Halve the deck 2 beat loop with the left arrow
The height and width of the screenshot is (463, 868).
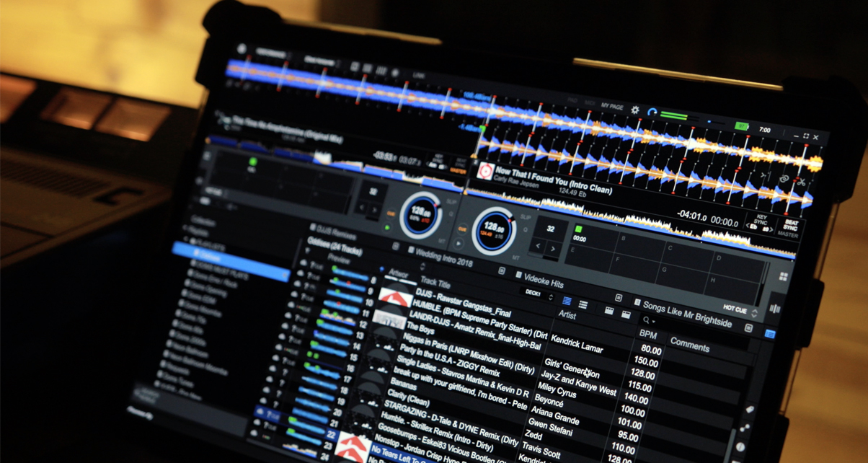coord(538,247)
